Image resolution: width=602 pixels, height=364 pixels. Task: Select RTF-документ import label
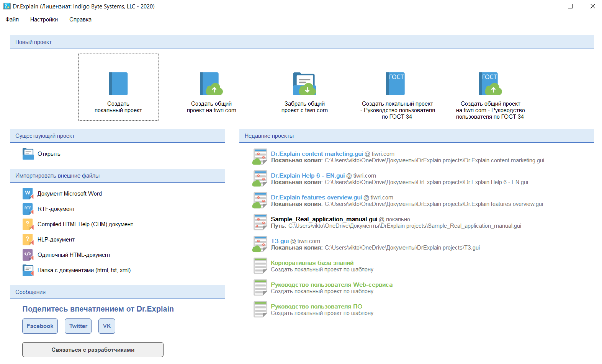pos(56,209)
